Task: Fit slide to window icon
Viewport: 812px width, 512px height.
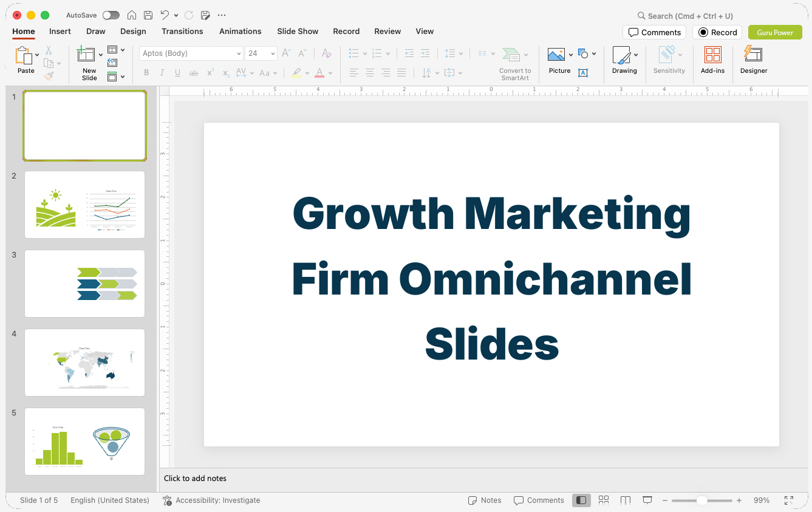Action: click(788, 500)
